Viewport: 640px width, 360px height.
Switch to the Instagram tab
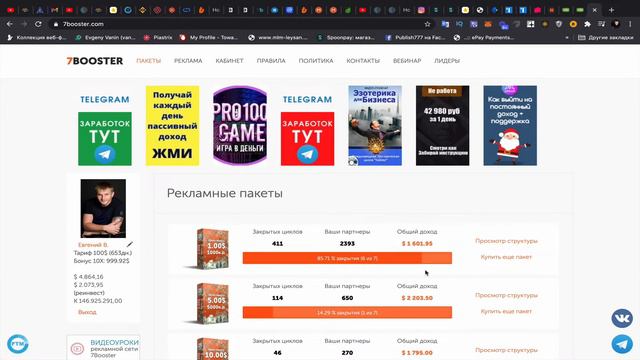click(x=421, y=10)
